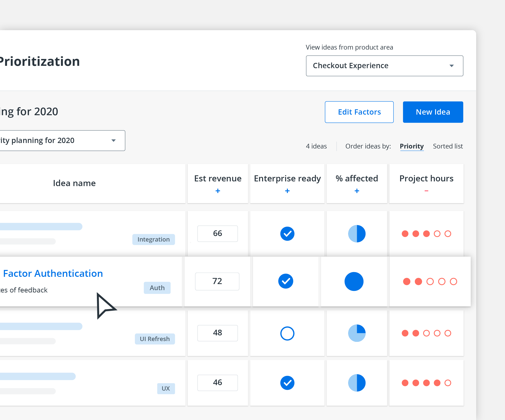Set Project hours to one in Integration row
505x420 pixels.
click(405, 234)
